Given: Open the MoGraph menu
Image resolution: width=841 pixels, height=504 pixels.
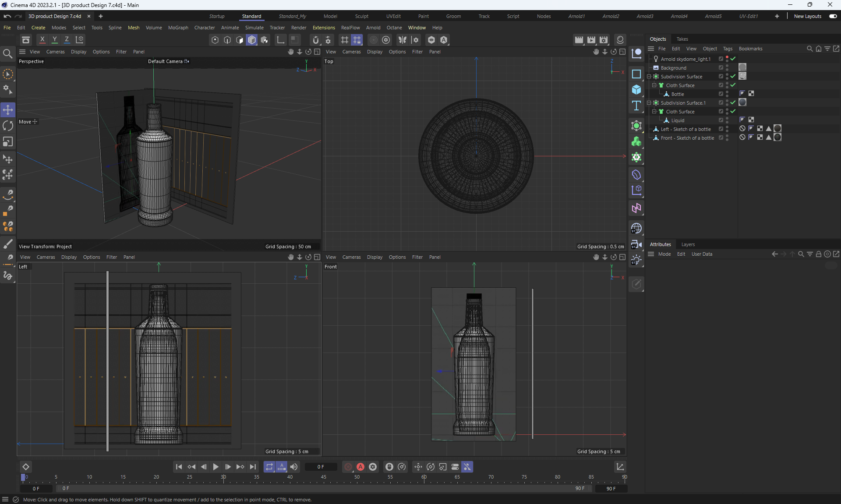Looking at the screenshot, I should coord(178,28).
